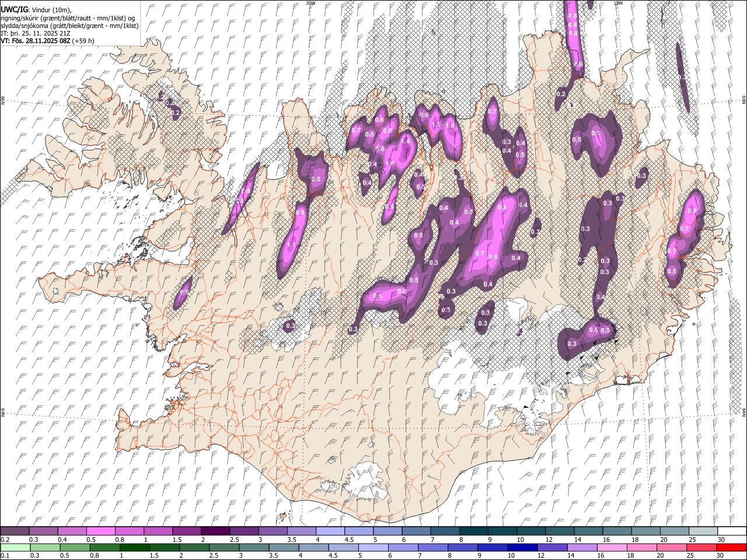Select the mauve swatch between 0.3 and 0.4 on snow scale
This screenshot has width=747, height=560.
point(43,531)
